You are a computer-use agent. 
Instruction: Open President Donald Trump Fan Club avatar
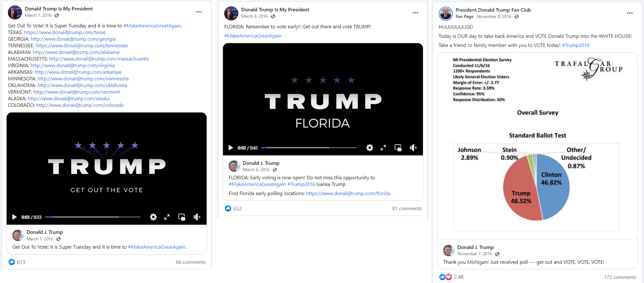pos(446,14)
